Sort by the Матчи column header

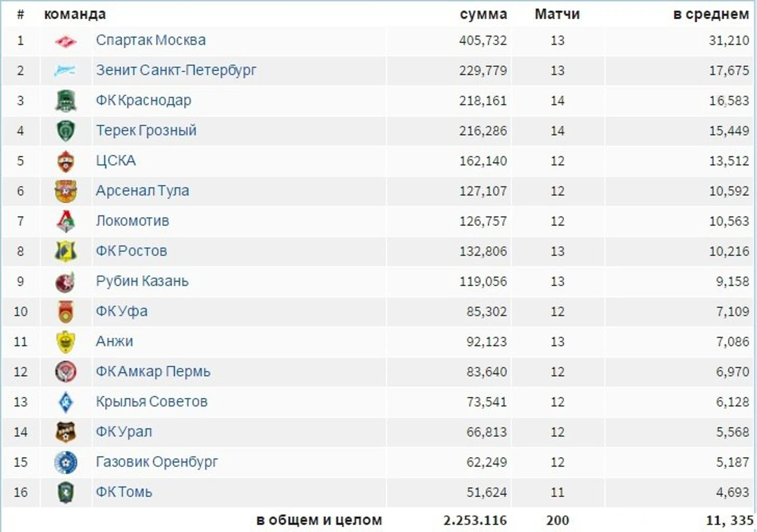[557, 14]
